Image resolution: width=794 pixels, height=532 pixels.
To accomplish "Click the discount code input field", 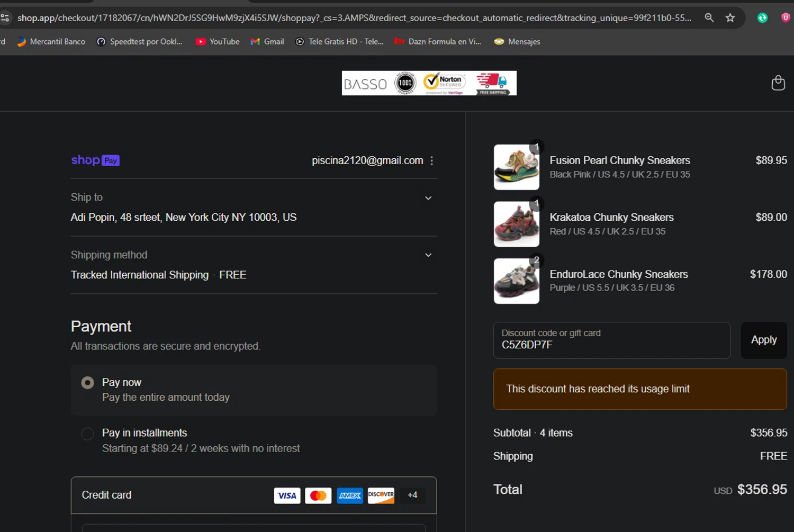I will coord(612,340).
